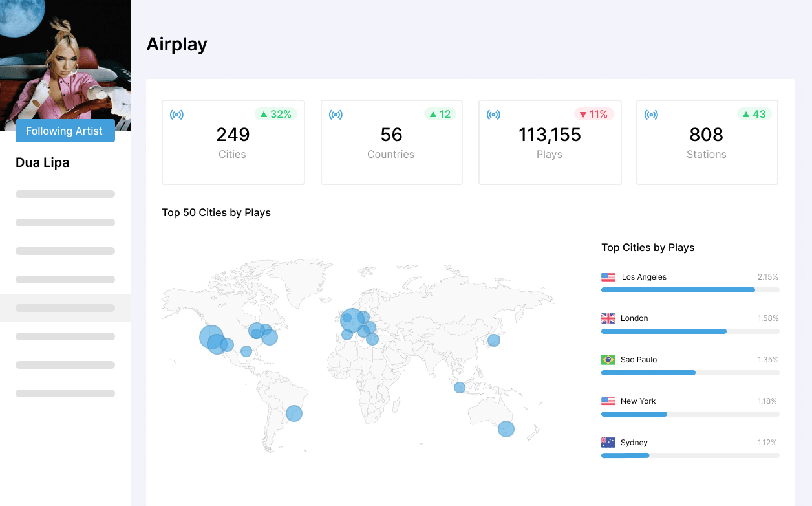812x506 pixels.
Task: Click the 56 Countries value
Action: coord(391,135)
